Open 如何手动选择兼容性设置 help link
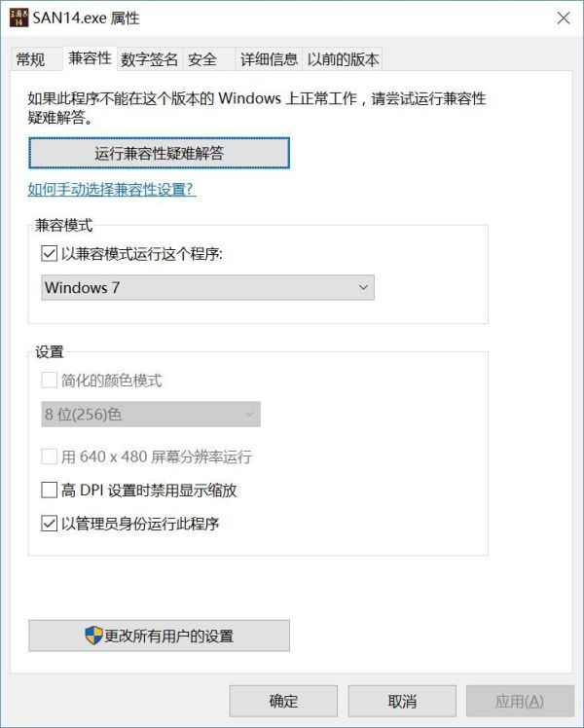 [112, 190]
